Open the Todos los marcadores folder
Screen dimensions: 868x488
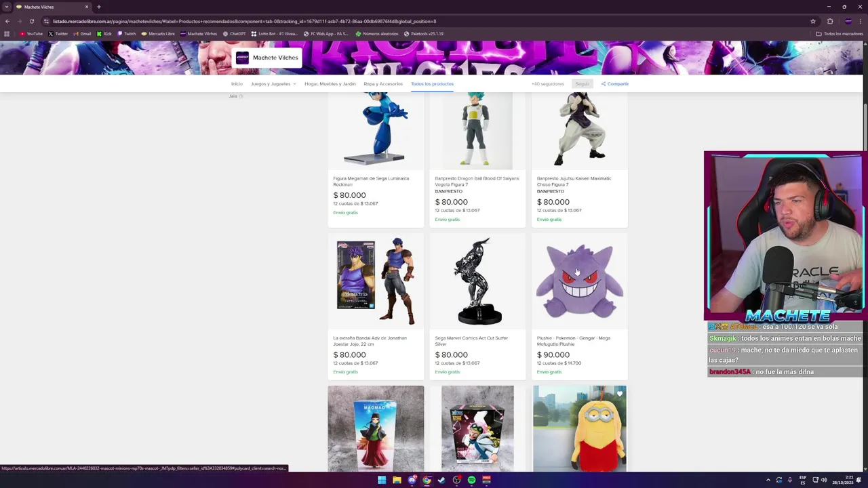tap(840, 34)
